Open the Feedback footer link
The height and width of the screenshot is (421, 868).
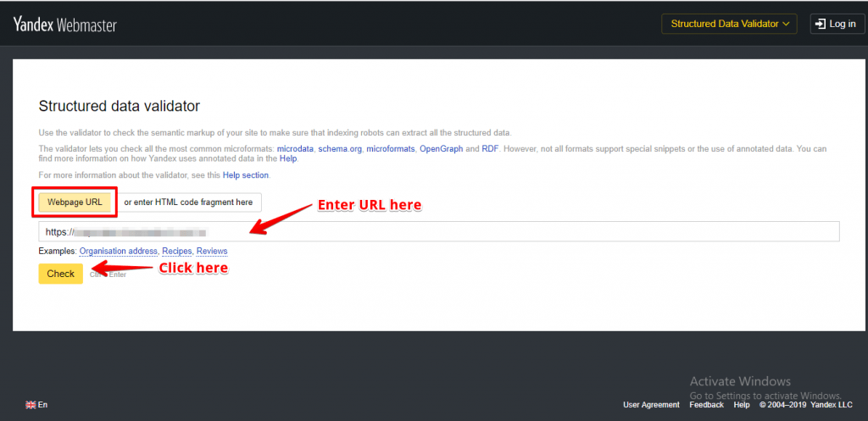706,405
